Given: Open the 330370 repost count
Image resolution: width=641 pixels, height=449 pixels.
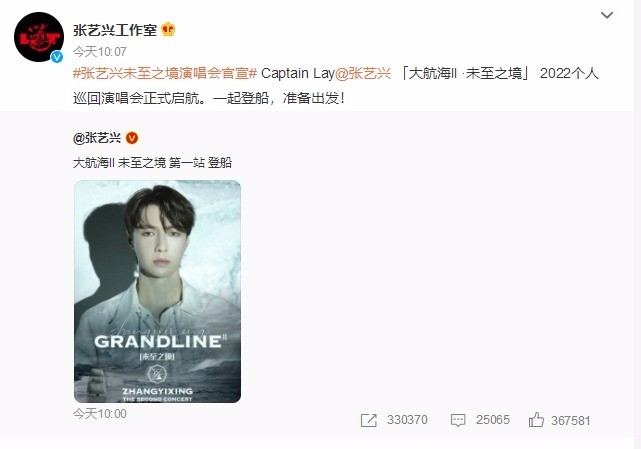Looking at the screenshot, I should coord(407,420).
